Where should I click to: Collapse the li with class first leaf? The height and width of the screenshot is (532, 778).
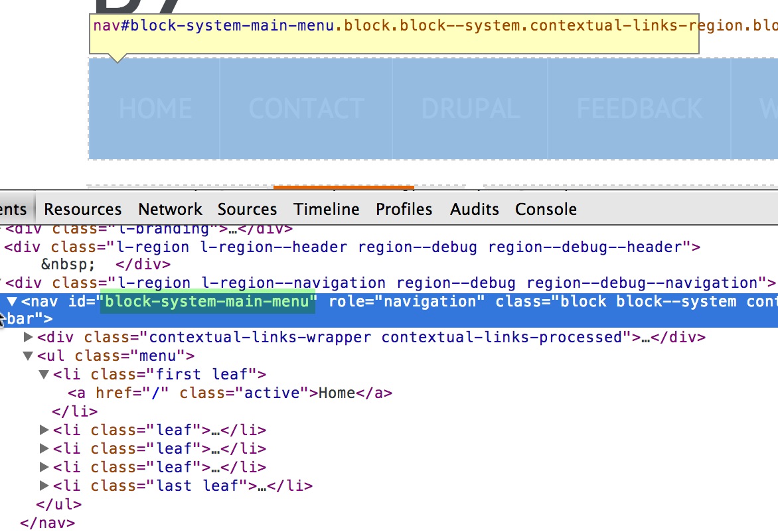click(x=43, y=374)
